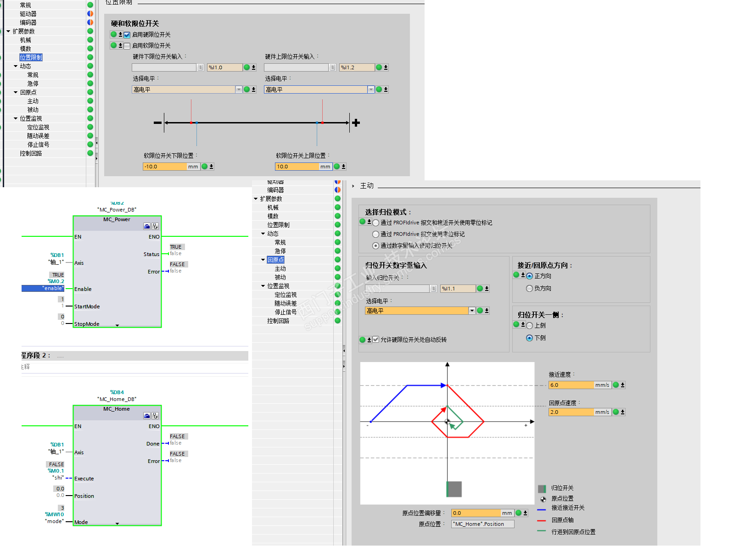Collapse 动态 in the tree with 位置限制 highlighted
756x552 pixels.
coord(16,66)
